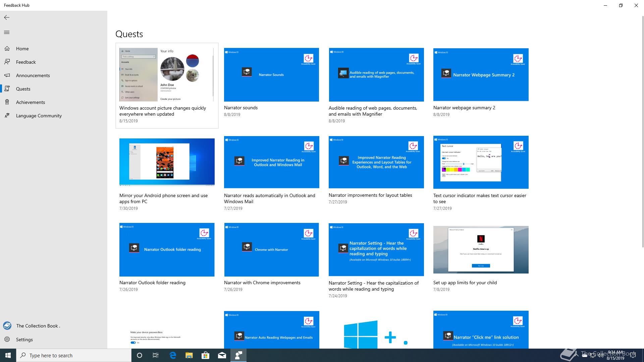Screen dimensions: 644x362
Task: Open Microsoft Store from taskbar
Action: [x=205, y=355]
